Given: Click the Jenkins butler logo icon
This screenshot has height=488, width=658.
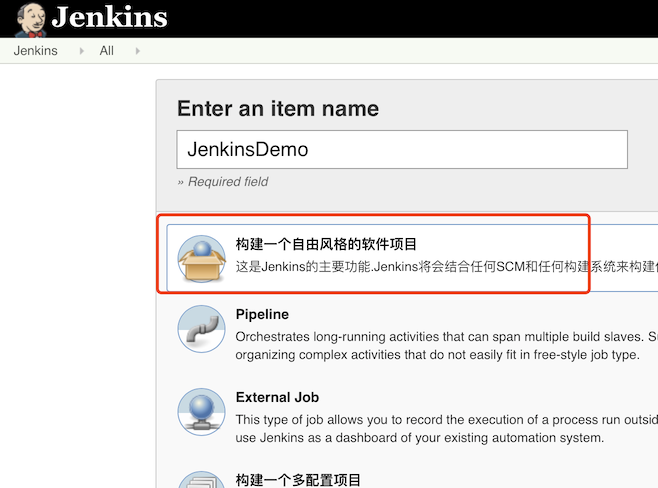Looking at the screenshot, I should pyautogui.click(x=29, y=18).
